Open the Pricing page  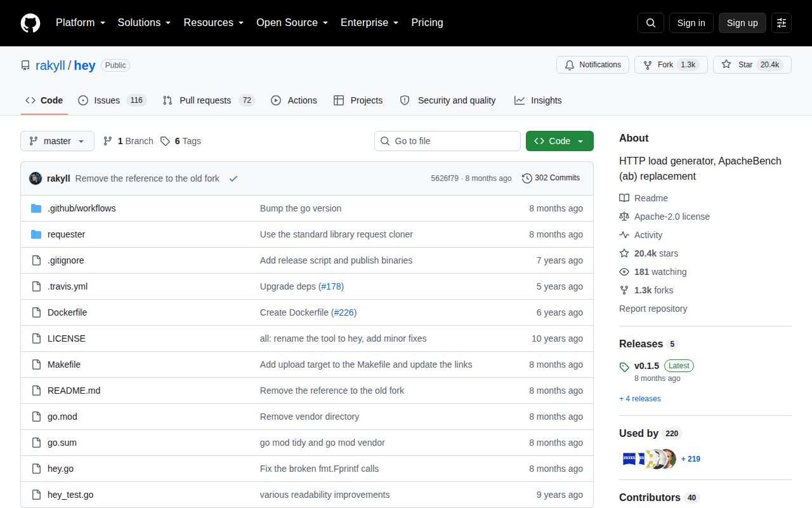click(x=427, y=23)
